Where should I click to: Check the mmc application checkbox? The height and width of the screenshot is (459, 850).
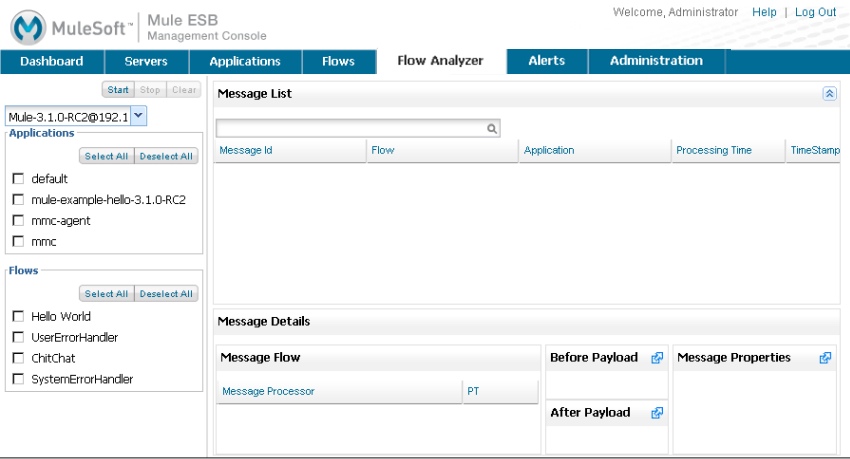18,241
